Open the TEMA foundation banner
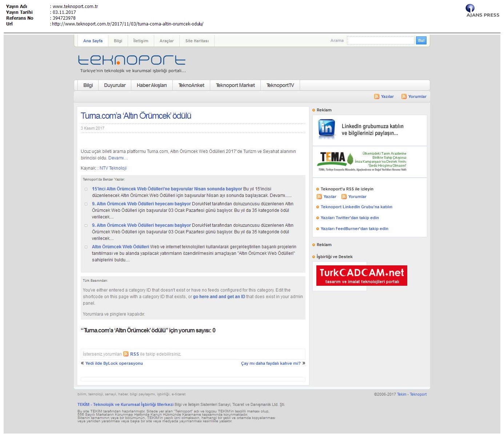 362,161
